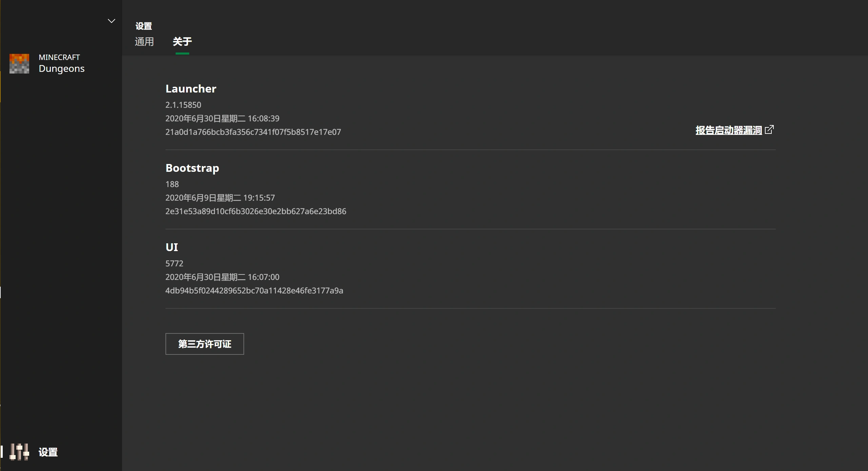The width and height of the screenshot is (868, 471).
Task: Click the UI build date 16:07:00
Action: pyautogui.click(x=222, y=277)
